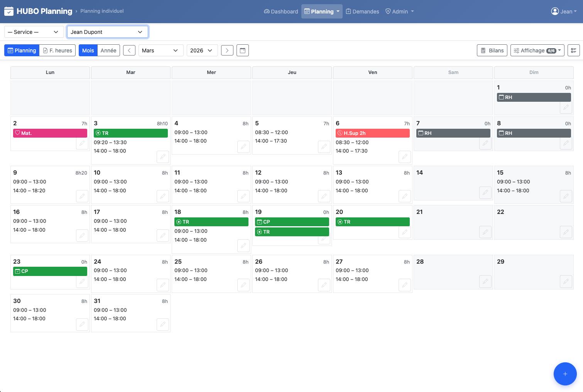Open the Service dropdown
Viewport: 583px width, 392px height.
point(34,32)
